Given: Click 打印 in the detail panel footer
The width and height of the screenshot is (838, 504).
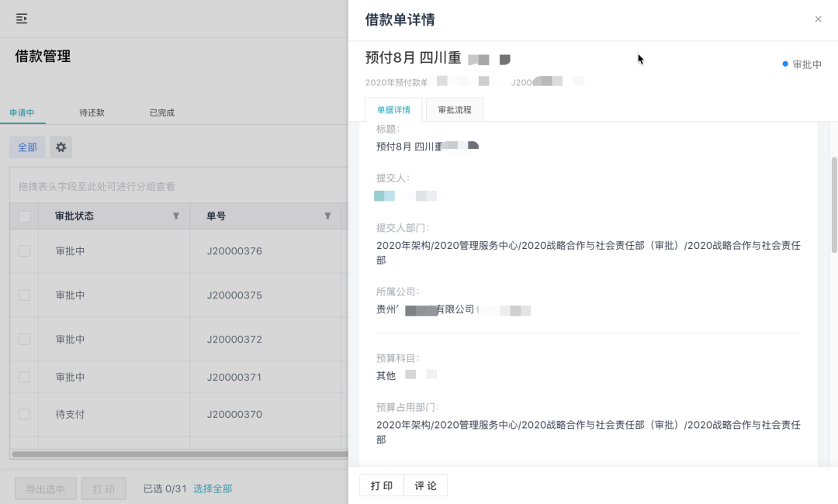Looking at the screenshot, I should pyautogui.click(x=381, y=485).
